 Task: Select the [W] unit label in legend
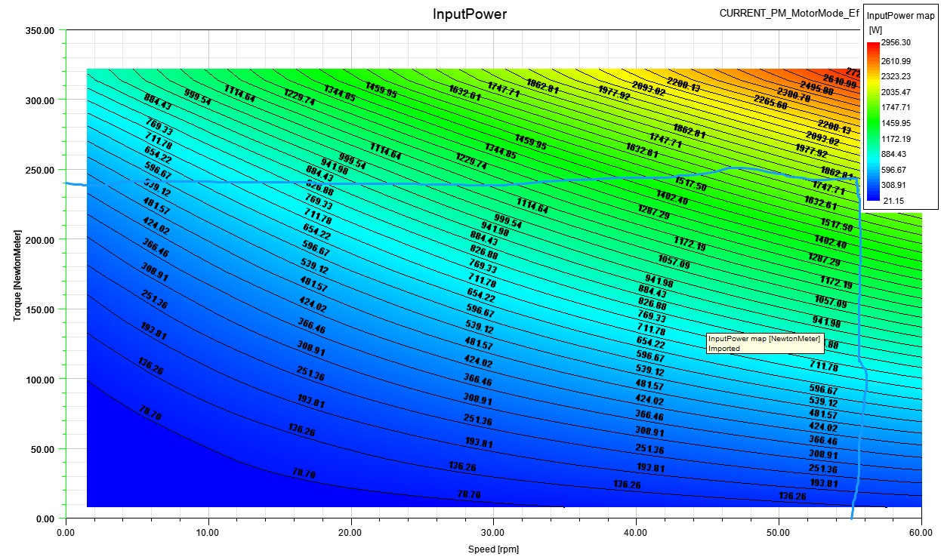coord(876,30)
